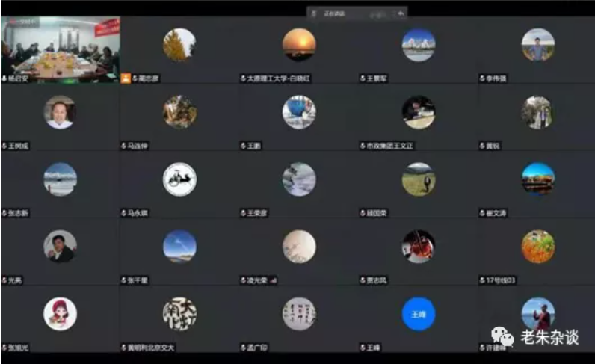Select the 杨启安 conference room video tile
This screenshot has width=595, height=364.
point(60,46)
